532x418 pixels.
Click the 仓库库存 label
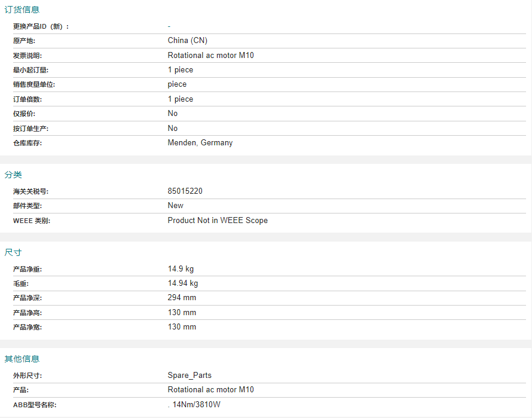pos(27,144)
